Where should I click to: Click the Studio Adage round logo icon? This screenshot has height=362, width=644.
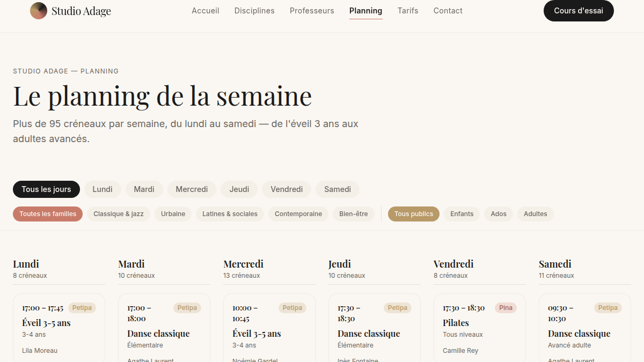(x=39, y=11)
